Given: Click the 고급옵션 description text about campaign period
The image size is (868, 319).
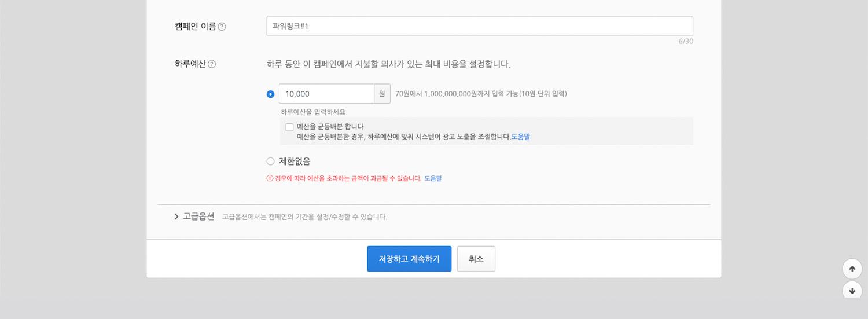Looking at the screenshot, I should tap(304, 217).
